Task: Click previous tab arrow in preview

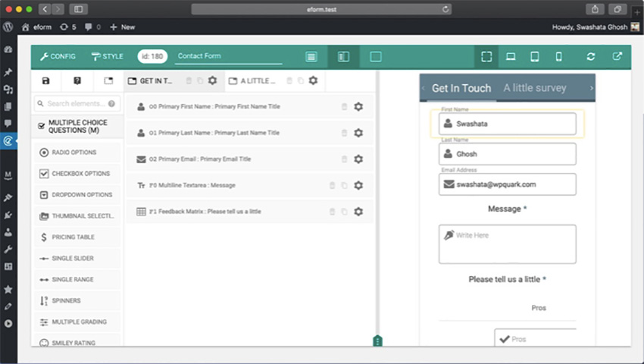Action: [423, 88]
